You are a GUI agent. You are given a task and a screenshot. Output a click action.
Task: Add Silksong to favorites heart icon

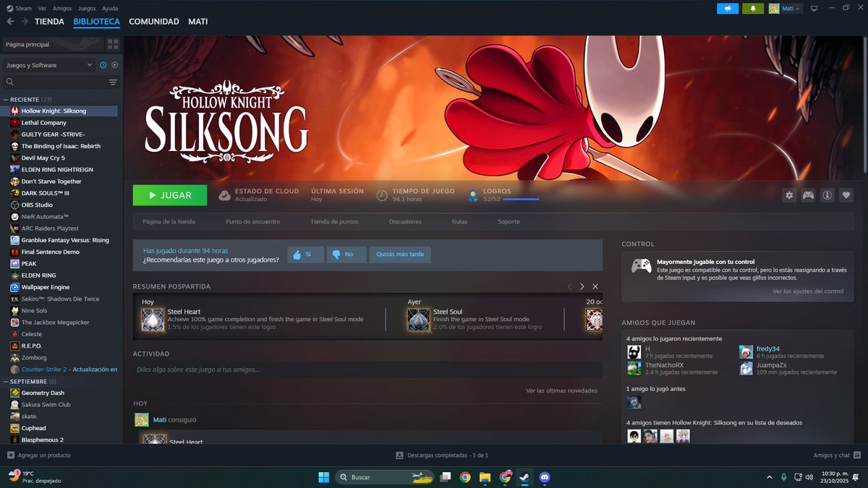tap(846, 195)
